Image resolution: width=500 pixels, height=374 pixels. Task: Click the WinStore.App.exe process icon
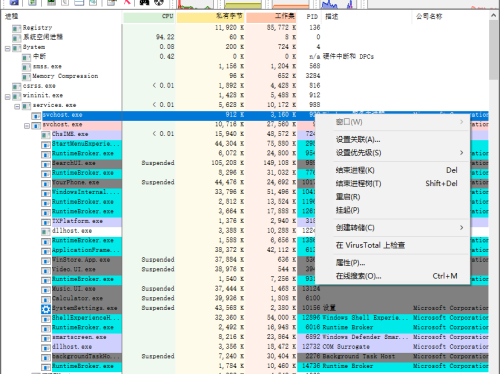click(46, 261)
